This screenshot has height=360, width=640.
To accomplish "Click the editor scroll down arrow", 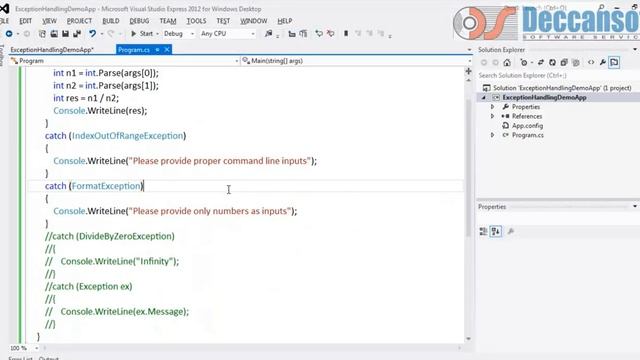I will (x=469, y=339).
